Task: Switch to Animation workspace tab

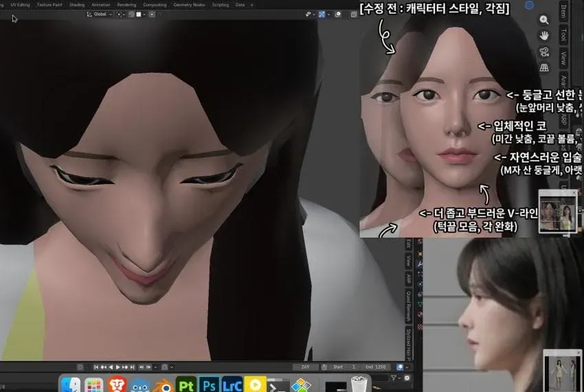Action: click(100, 5)
